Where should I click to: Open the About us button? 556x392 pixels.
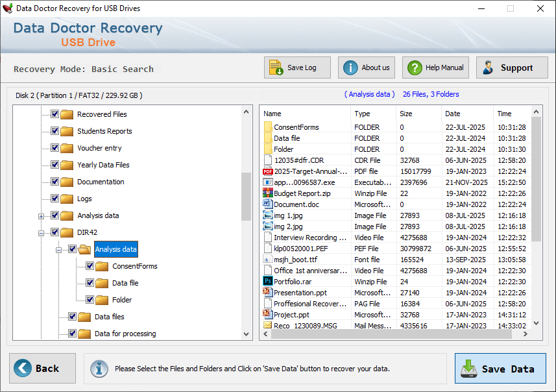[367, 67]
